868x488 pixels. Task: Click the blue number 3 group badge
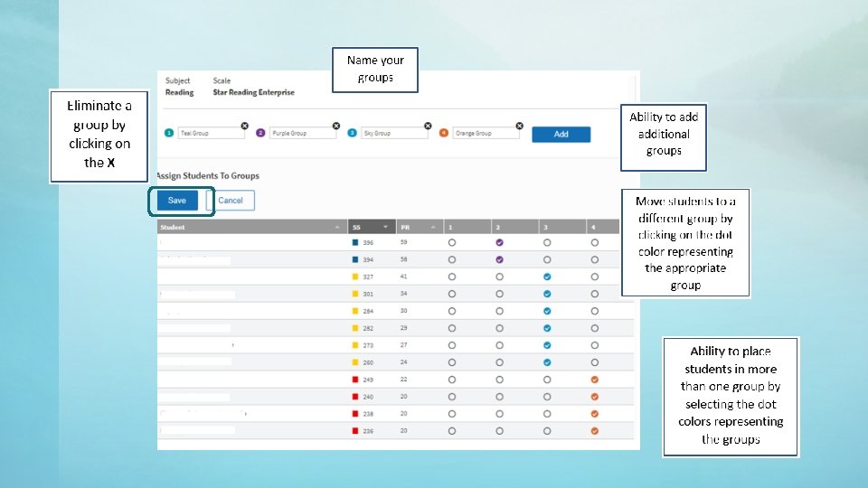[x=352, y=133]
